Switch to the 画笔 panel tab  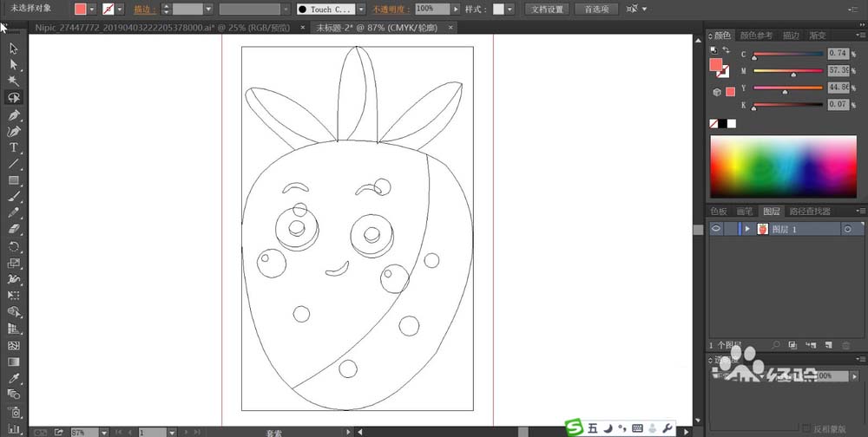coord(744,212)
